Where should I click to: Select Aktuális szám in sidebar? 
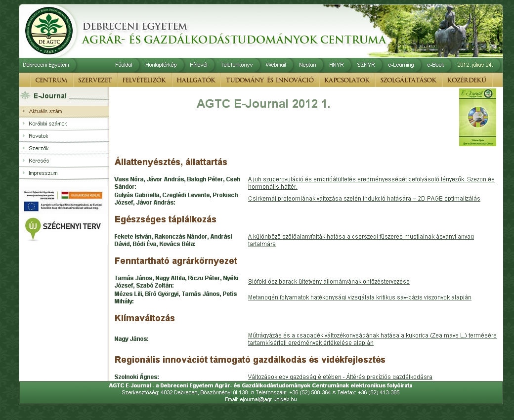64,111
